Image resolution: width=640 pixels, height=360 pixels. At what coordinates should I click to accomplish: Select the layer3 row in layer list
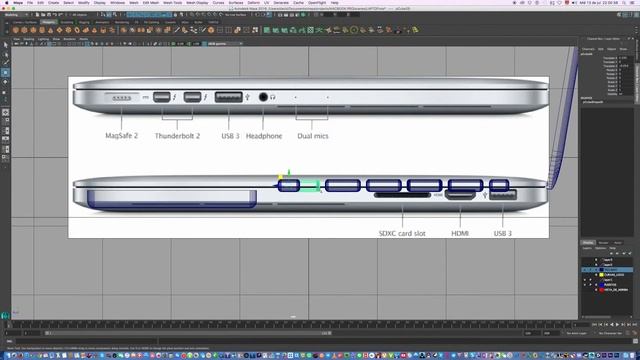pyautogui.click(x=607, y=264)
